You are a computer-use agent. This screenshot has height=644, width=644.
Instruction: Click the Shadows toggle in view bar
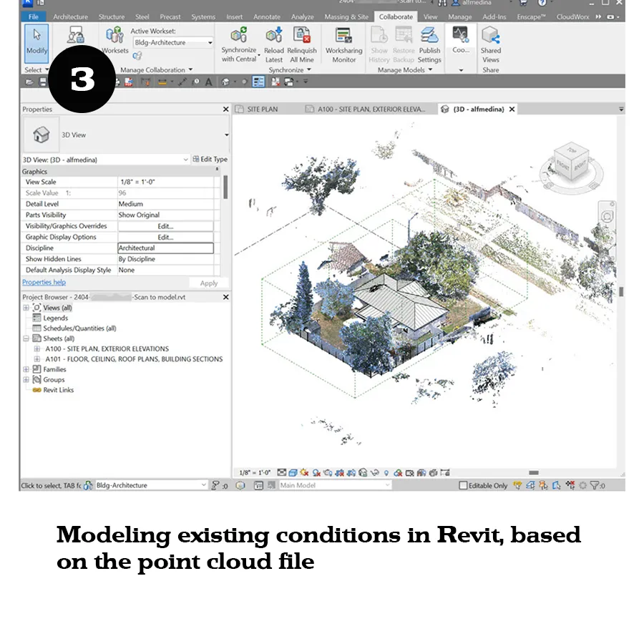pyautogui.click(x=316, y=473)
